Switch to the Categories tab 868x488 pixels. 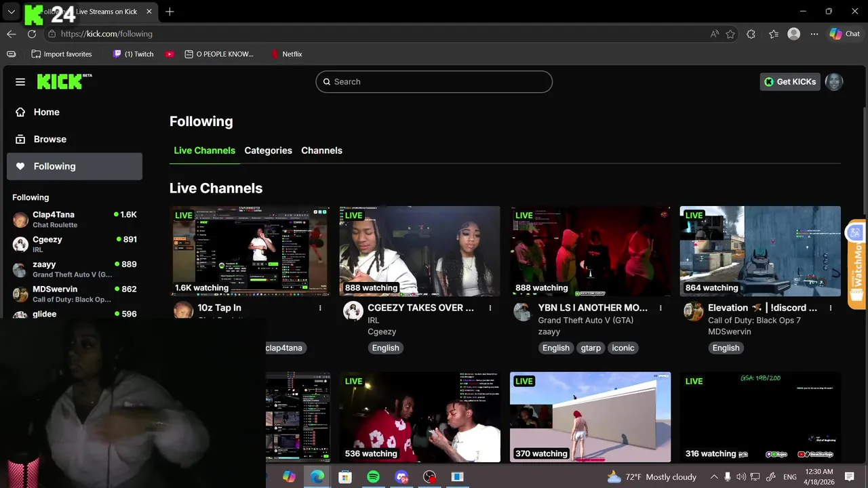[269, 150]
